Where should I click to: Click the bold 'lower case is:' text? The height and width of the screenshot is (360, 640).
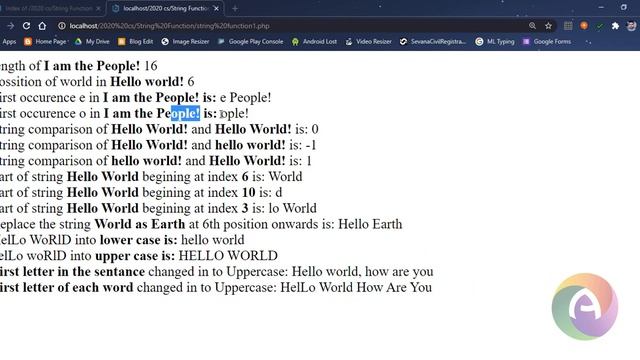139,240
